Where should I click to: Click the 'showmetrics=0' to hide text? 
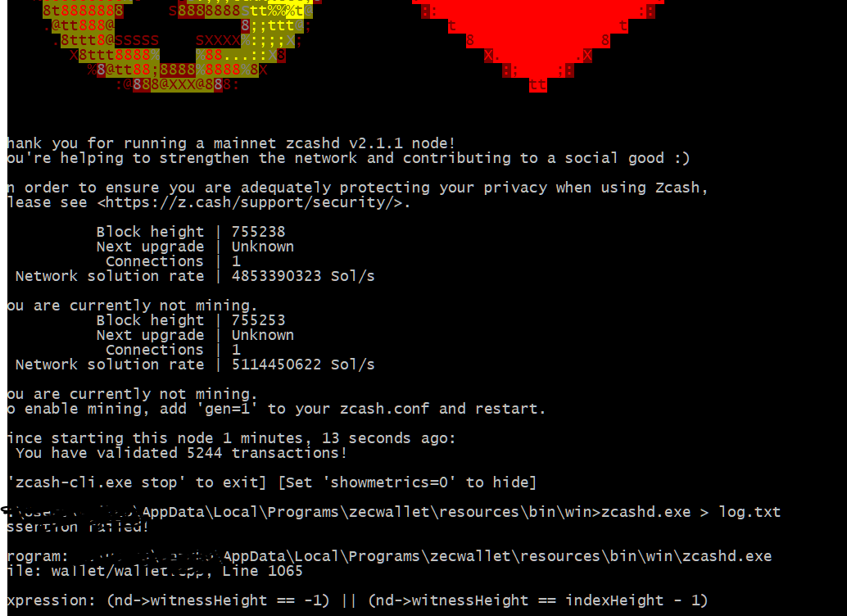point(407,482)
